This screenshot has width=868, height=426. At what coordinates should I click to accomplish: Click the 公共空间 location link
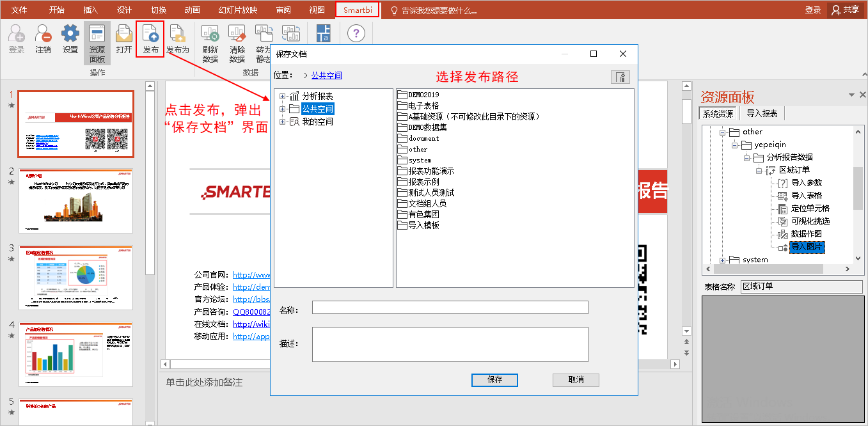click(x=327, y=75)
